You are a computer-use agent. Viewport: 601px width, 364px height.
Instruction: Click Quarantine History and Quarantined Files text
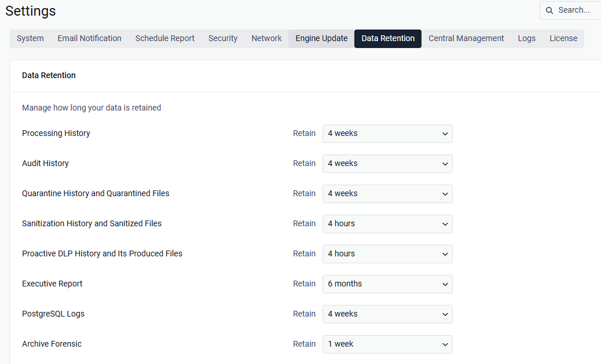tap(96, 193)
